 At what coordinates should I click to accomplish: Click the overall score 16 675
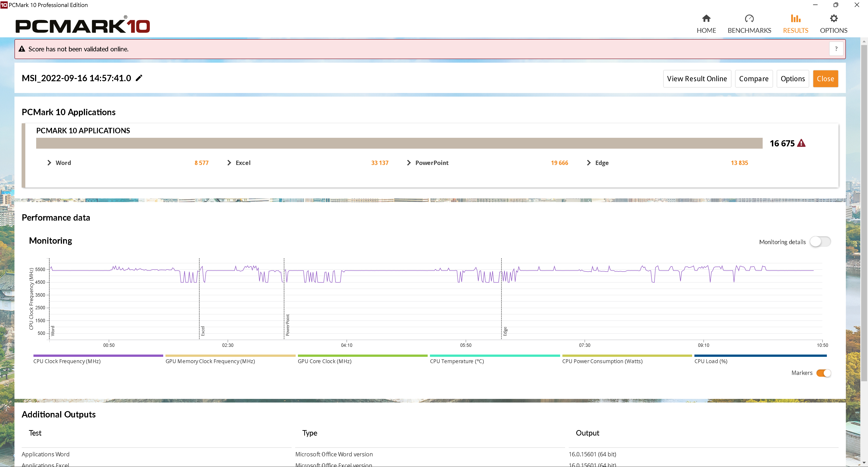782,143
